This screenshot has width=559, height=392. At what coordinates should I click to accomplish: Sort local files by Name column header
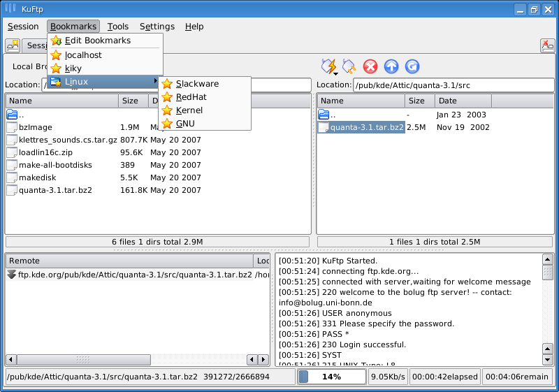click(62, 101)
